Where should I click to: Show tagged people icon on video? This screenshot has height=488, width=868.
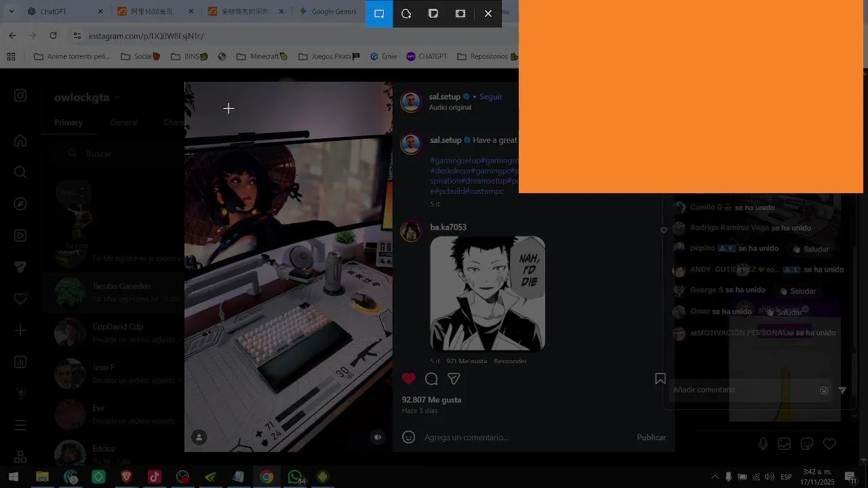pos(199,437)
